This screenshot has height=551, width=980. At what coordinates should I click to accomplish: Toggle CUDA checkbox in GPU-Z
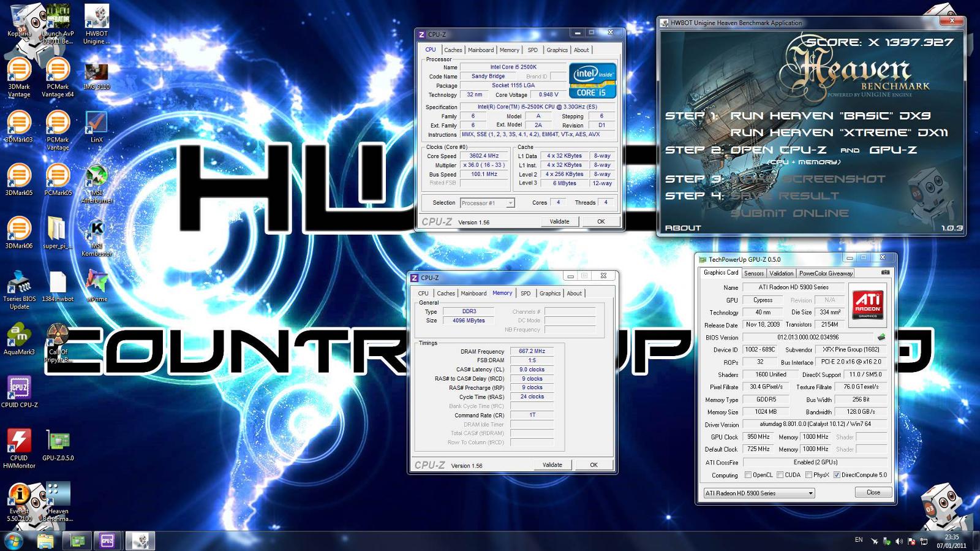tap(780, 475)
